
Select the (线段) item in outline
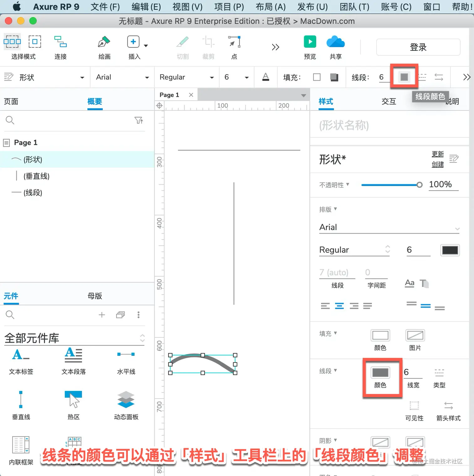[x=77, y=193]
